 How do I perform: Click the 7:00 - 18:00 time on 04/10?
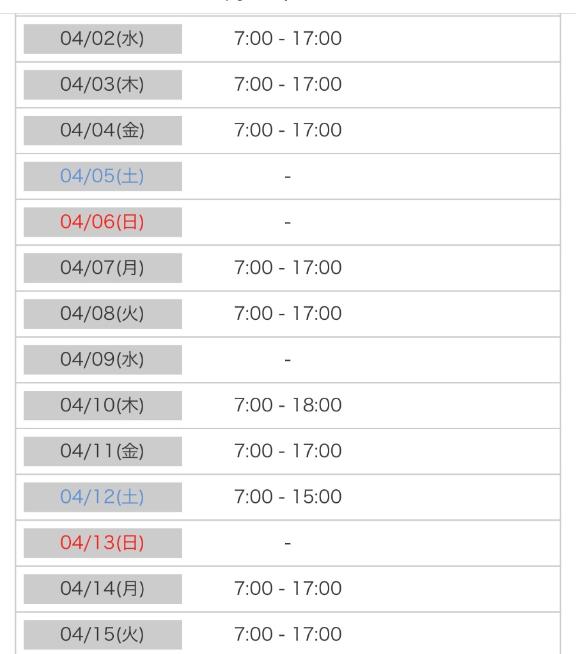coord(288,405)
